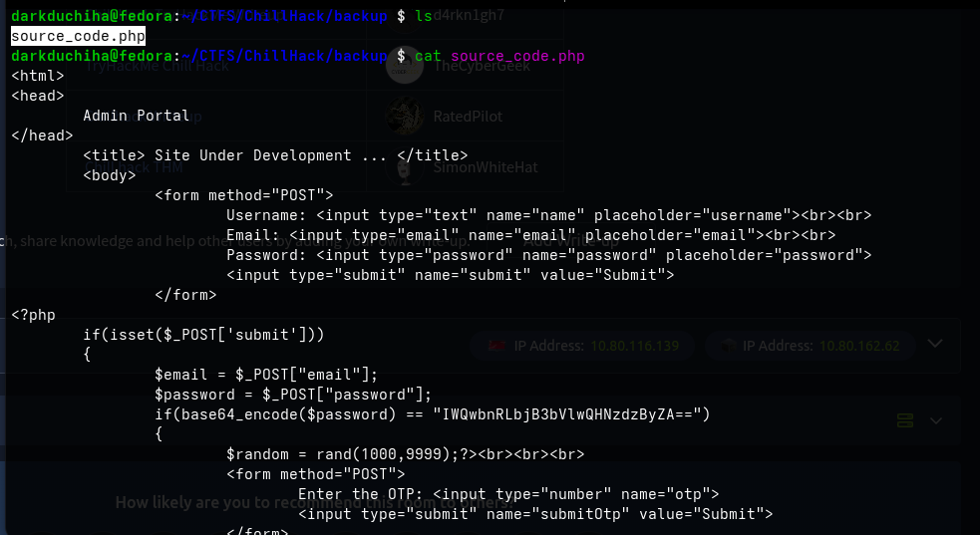Click the green stacked server icon

click(x=905, y=420)
